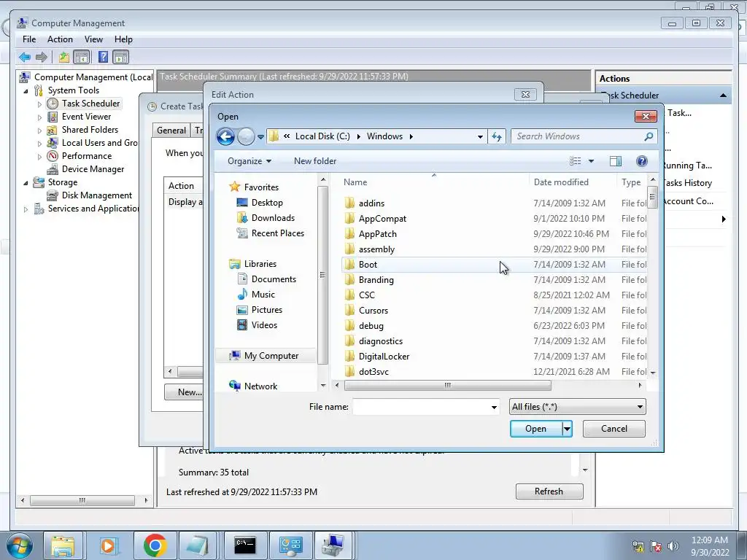Open the Action menu

coord(60,39)
